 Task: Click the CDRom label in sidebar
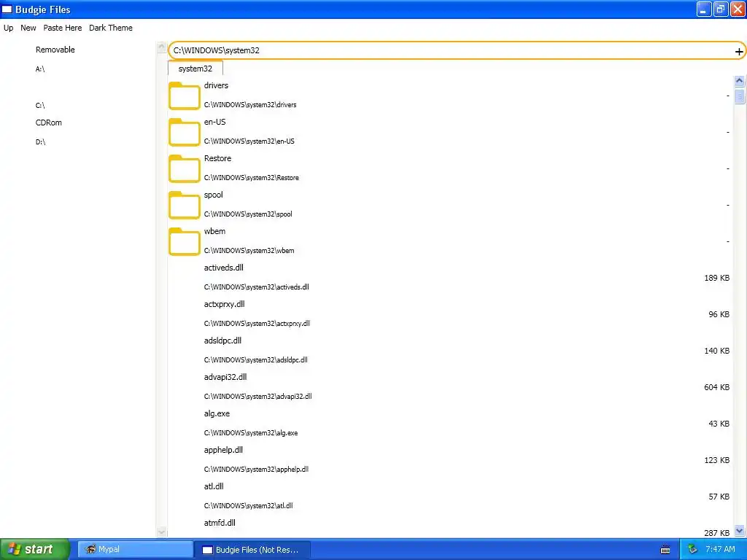(49, 122)
